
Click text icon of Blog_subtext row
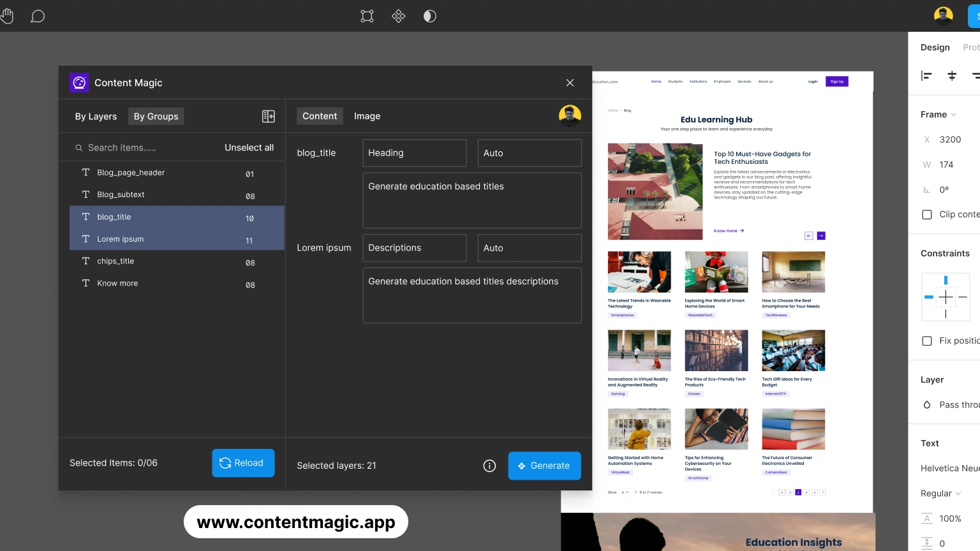85,195
